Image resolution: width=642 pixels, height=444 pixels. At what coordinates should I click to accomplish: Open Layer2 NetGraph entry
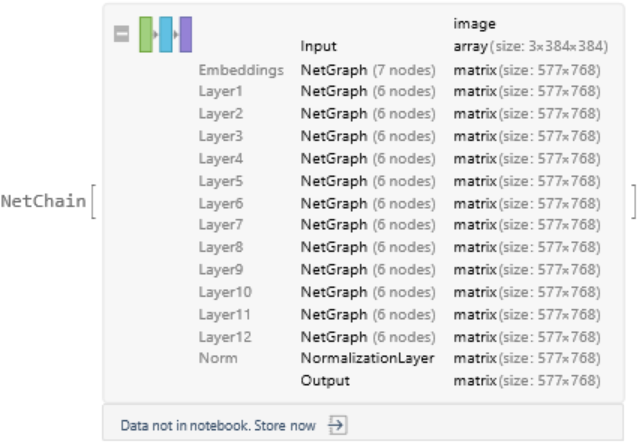coord(368,113)
